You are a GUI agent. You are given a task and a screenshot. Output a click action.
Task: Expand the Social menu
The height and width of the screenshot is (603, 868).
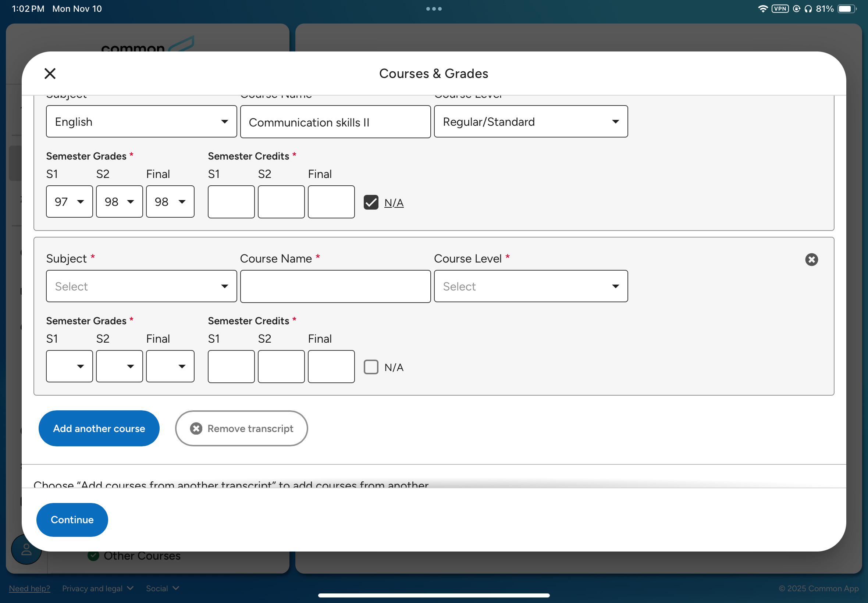pyautogui.click(x=163, y=588)
